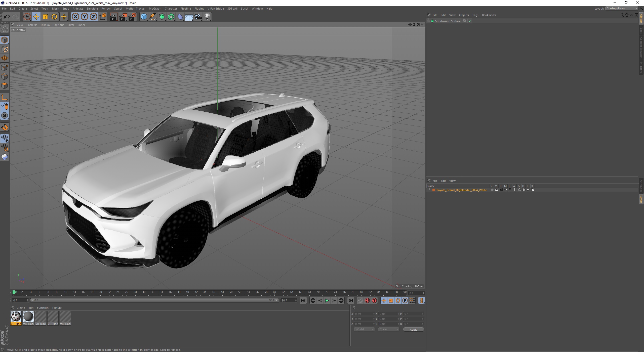This screenshot has height=352, width=644.
Task: Click the timeline range slider bar
Action: point(154,300)
